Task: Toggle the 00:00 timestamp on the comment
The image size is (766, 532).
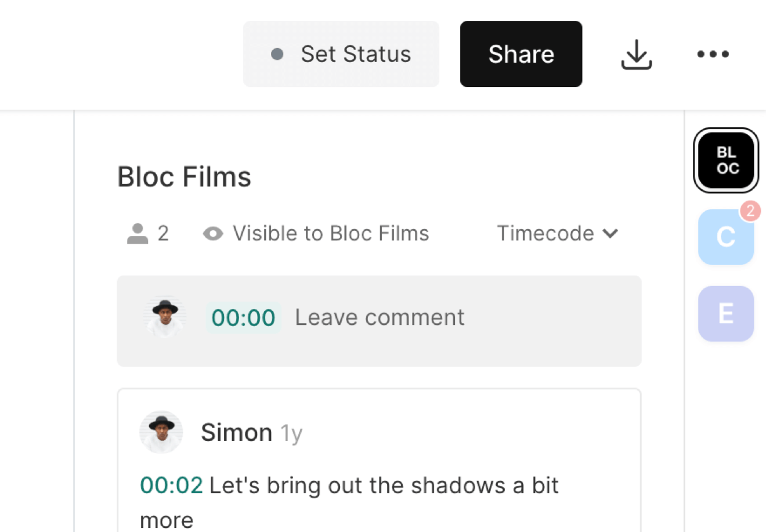Action: 243,318
